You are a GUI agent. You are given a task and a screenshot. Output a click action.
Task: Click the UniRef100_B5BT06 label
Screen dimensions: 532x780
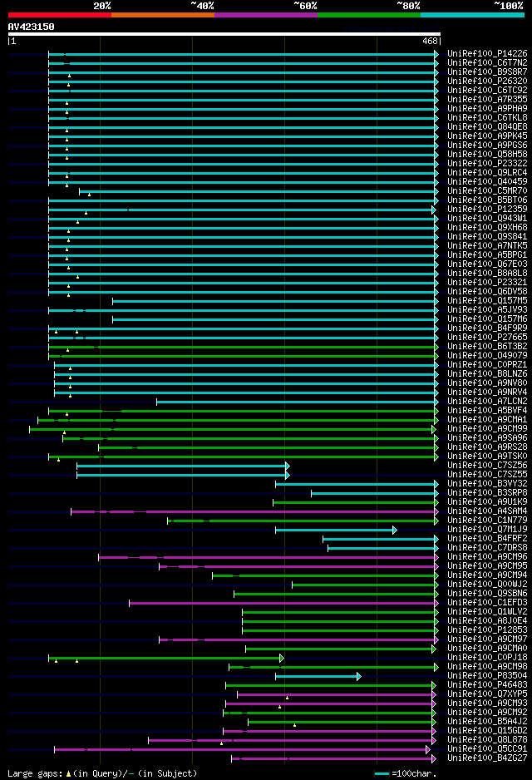(x=487, y=200)
